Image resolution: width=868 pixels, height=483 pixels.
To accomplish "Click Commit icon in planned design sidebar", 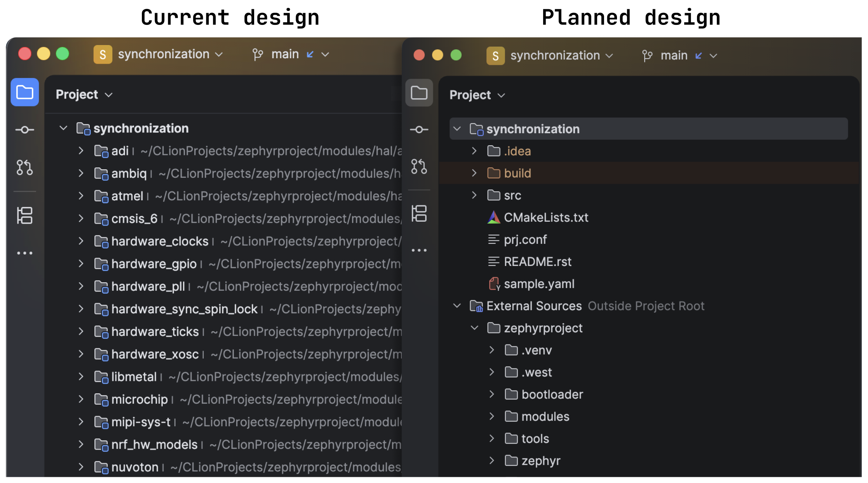I will [419, 129].
